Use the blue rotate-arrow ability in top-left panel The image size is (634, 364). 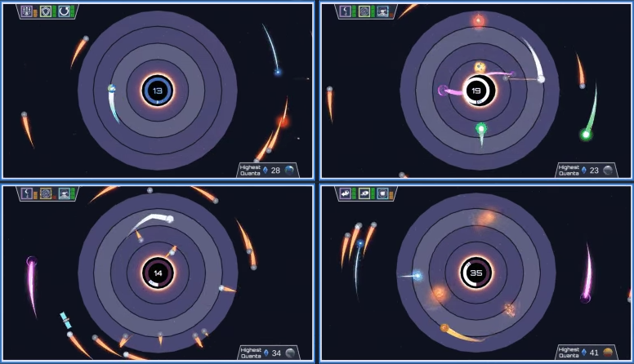[64, 11]
